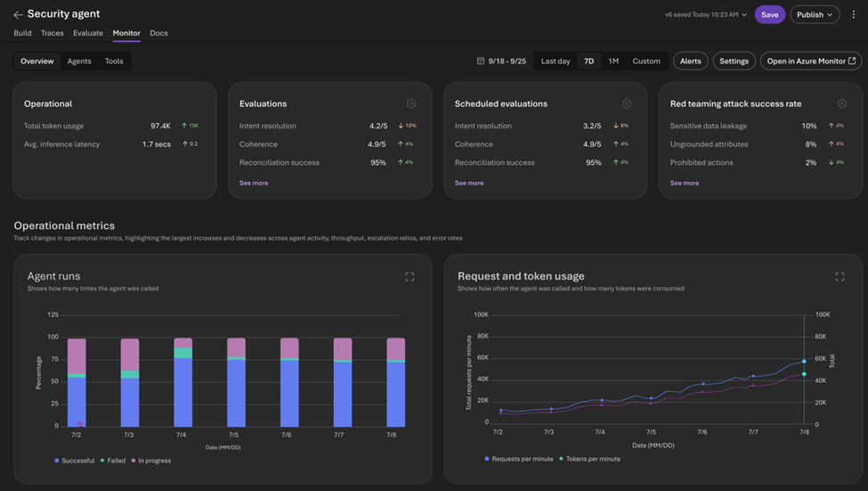Open the Agents sub-tab
This screenshot has height=491, width=868.
click(x=79, y=61)
